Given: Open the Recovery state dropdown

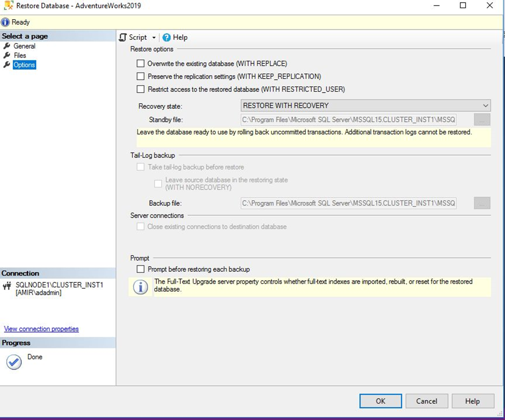Looking at the screenshot, I should (x=485, y=105).
